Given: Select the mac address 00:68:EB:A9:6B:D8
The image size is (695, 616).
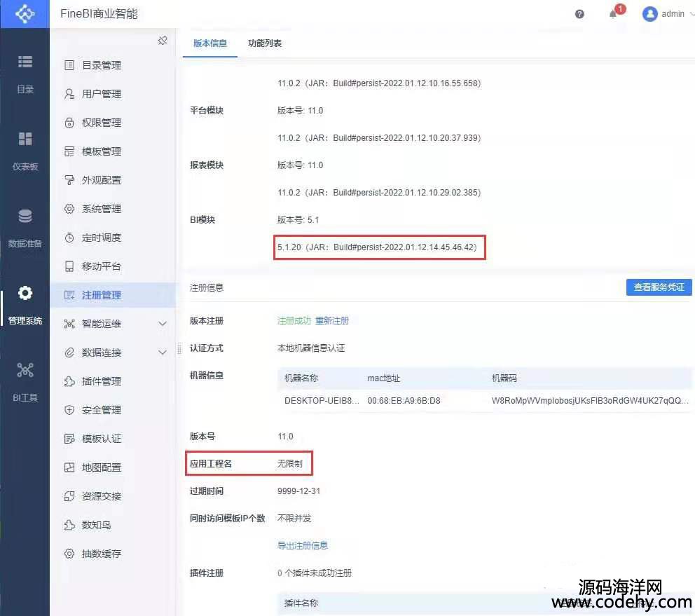Looking at the screenshot, I should (404, 401).
